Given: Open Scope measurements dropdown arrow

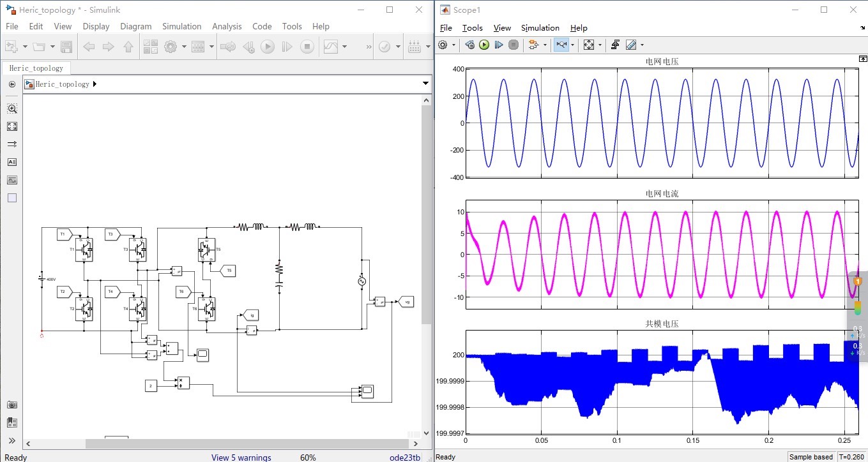Looking at the screenshot, I should coord(641,45).
